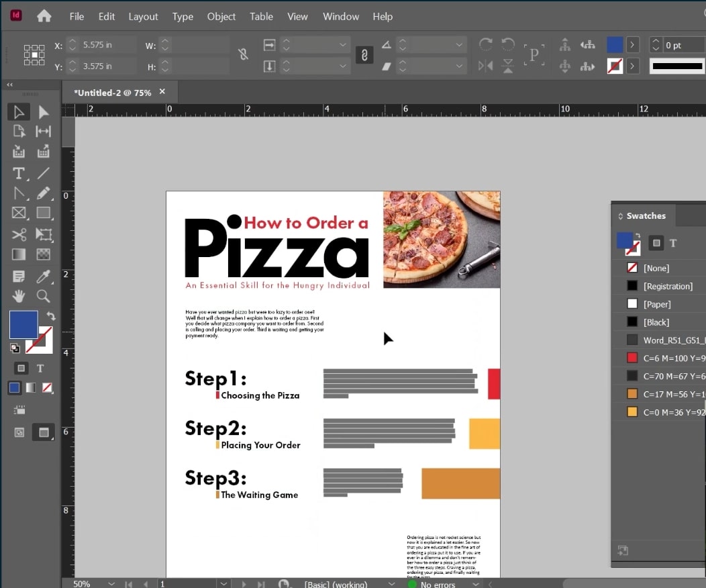Select the Rectangle Frame tool
The image size is (706, 588).
18,213
